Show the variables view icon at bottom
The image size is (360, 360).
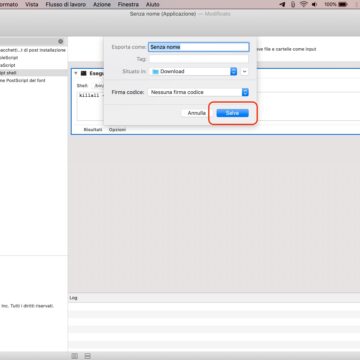[87, 356]
